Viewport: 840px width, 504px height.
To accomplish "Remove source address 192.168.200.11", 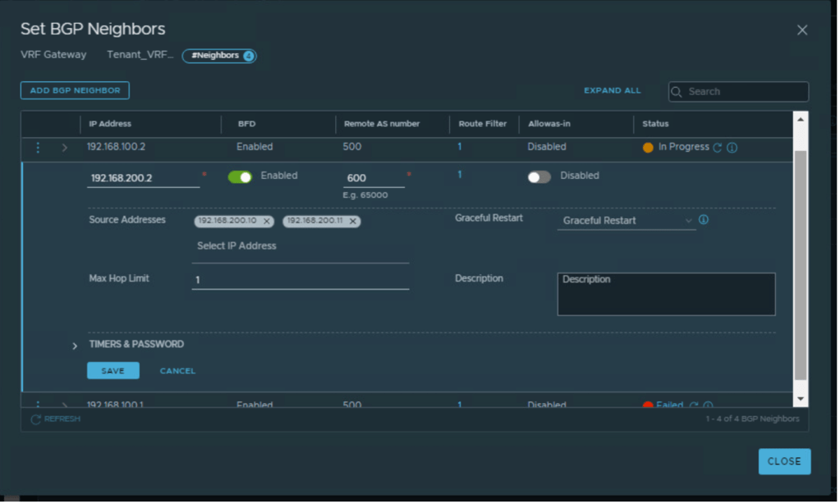I will [x=353, y=222].
